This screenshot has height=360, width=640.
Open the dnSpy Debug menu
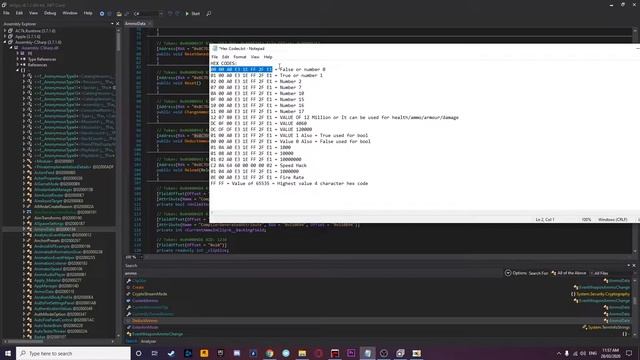pyautogui.click(x=50, y=13)
